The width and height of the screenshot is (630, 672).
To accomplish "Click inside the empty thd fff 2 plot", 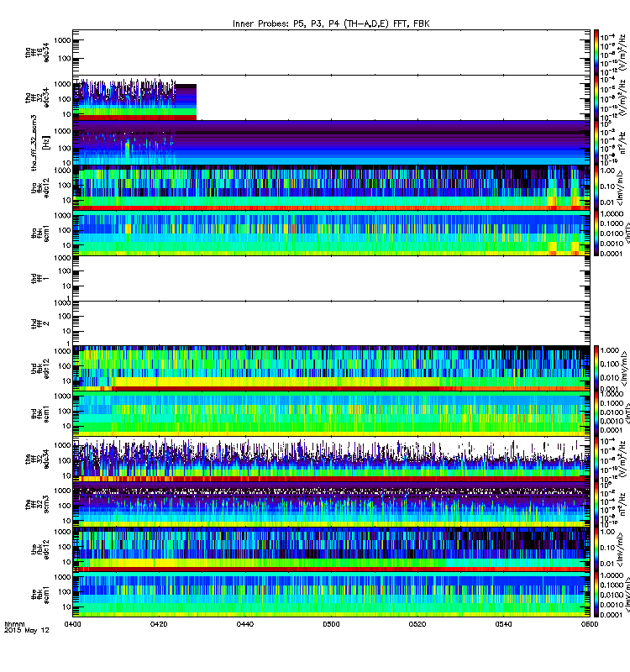I will point(331,324).
